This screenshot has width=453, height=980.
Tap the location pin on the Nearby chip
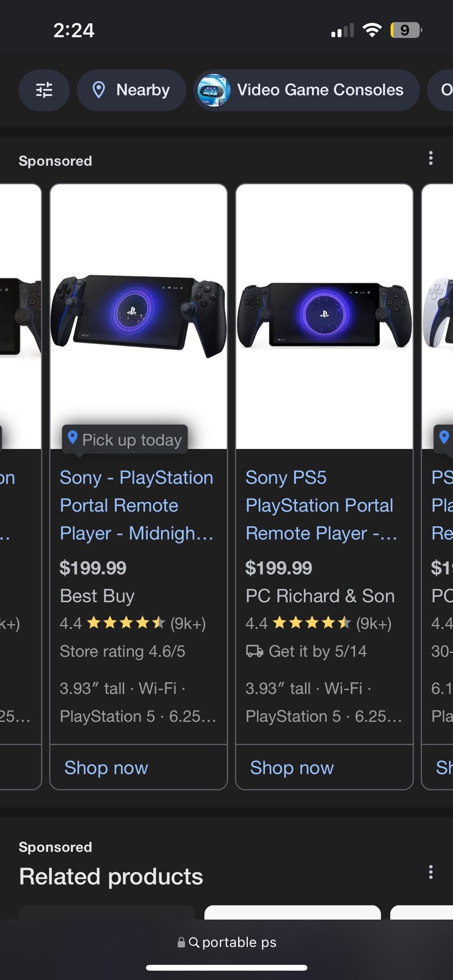pos(100,90)
